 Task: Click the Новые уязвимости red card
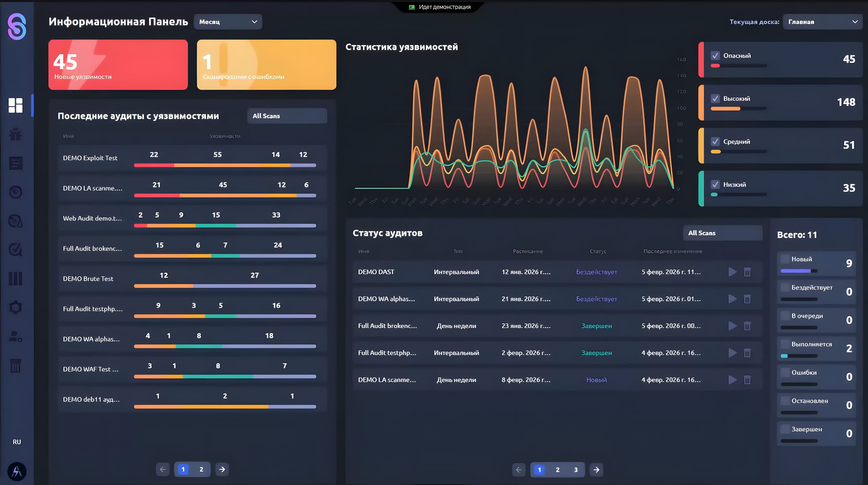[x=118, y=65]
